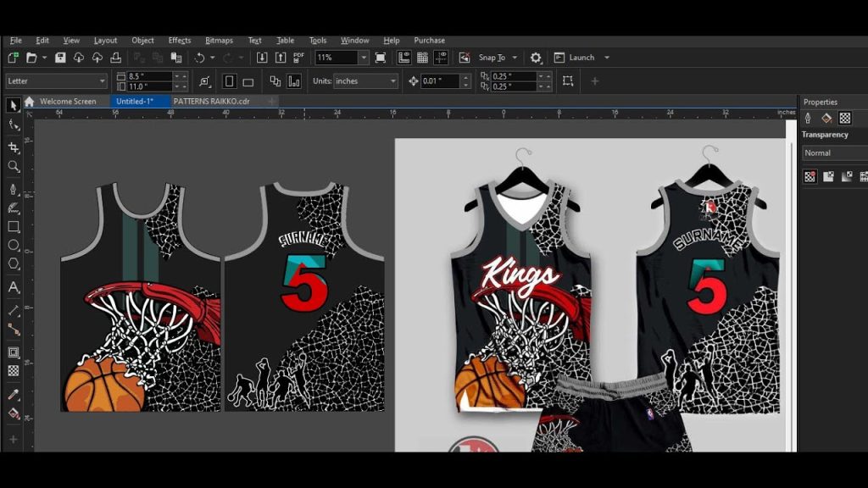Open the Bitmaps menu

coord(219,41)
